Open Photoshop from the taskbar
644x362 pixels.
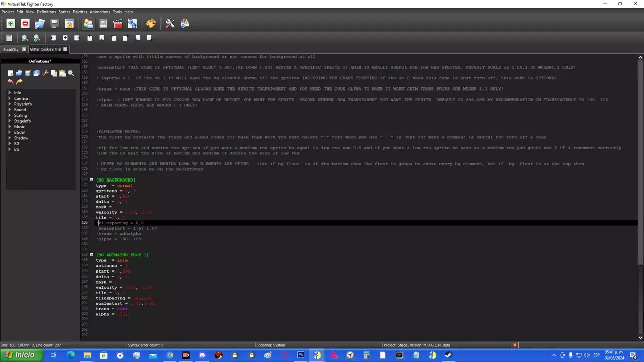click(300, 355)
